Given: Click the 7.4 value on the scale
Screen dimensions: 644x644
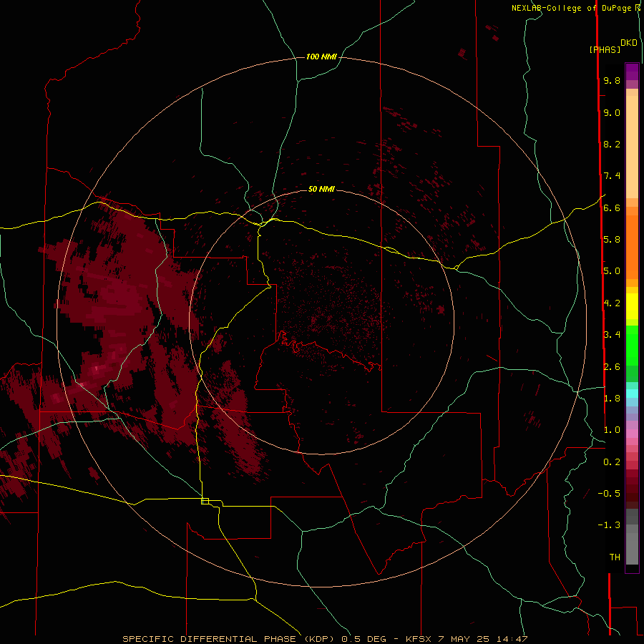Looking at the screenshot, I should click(612, 176).
